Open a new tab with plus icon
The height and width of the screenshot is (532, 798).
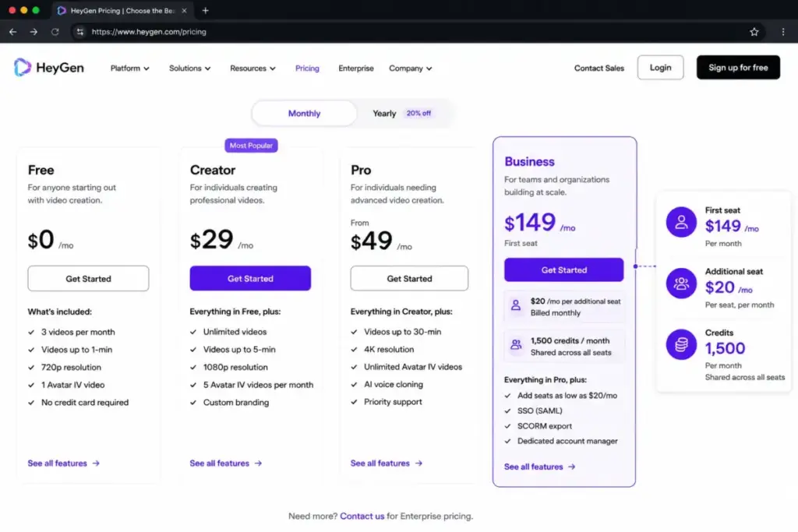tap(206, 10)
